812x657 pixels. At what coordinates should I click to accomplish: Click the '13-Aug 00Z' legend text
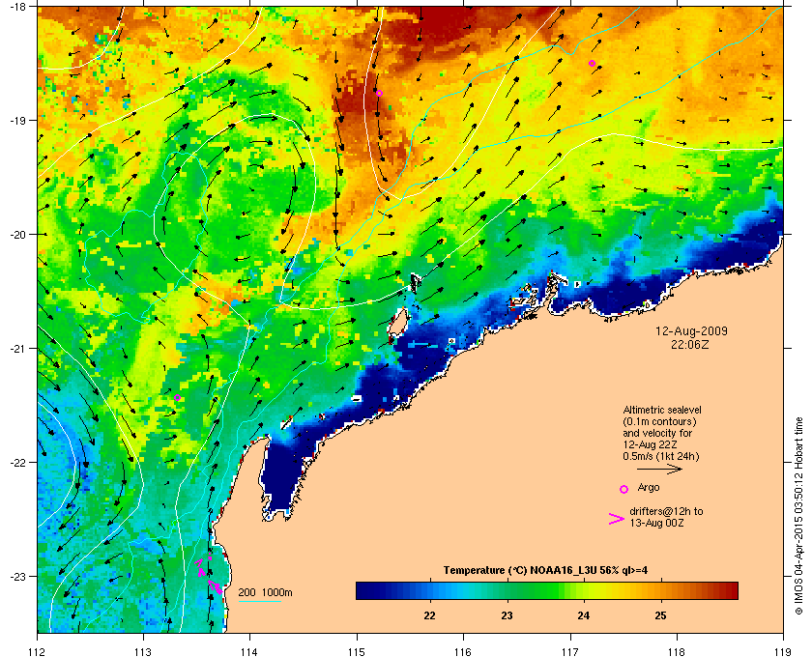[x=656, y=523]
